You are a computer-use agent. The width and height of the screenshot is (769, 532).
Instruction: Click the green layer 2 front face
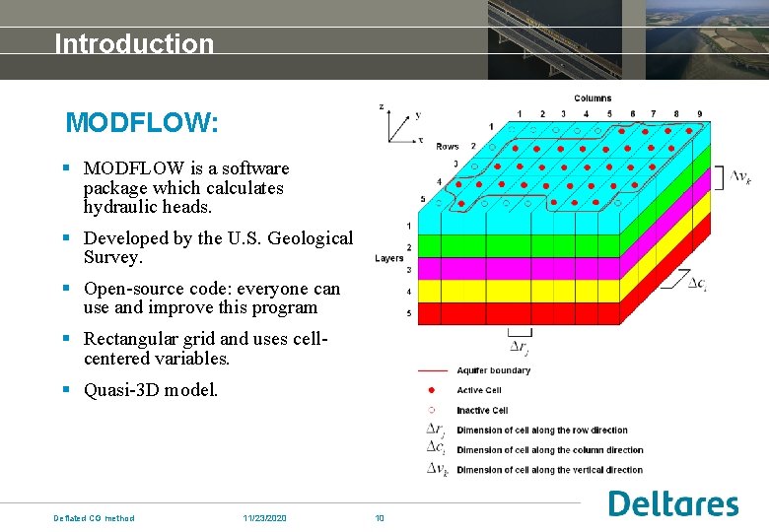pos(519,246)
